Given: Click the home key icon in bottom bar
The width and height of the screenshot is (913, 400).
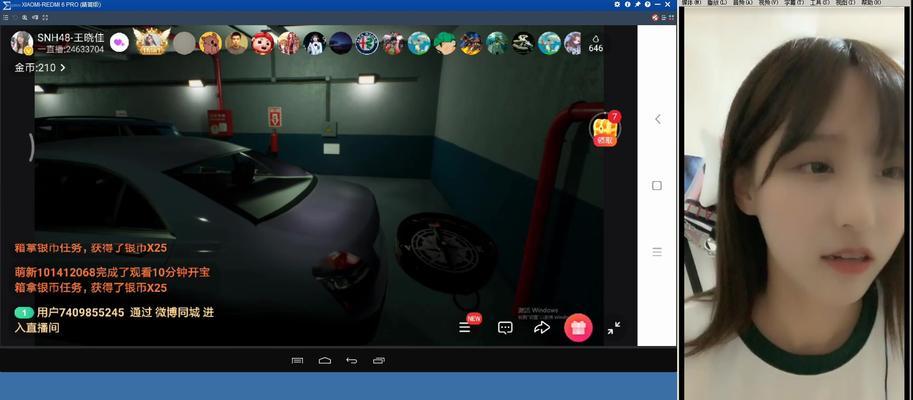Looking at the screenshot, I should (x=325, y=360).
